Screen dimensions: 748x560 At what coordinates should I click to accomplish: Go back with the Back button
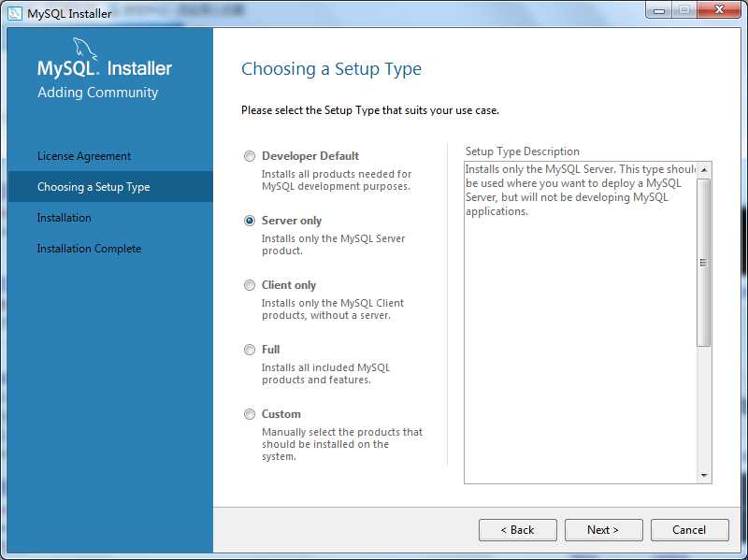(518, 530)
